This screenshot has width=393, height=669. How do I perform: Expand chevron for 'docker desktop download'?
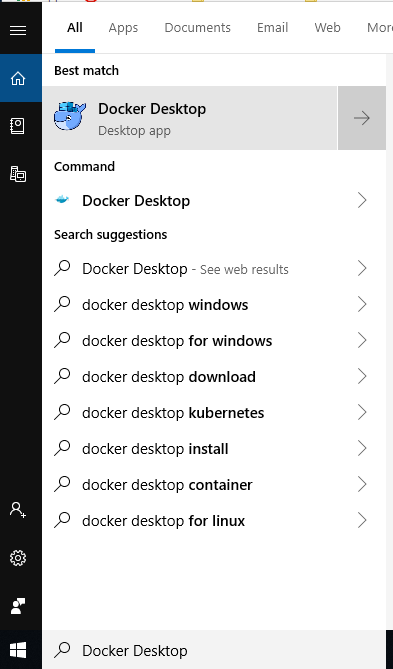362,376
